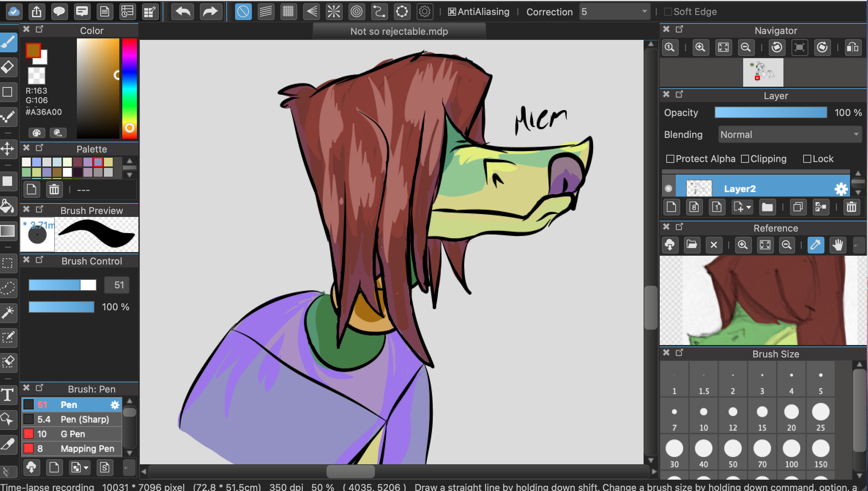Click the add folder layer icon
868x491 pixels.
pyautogui.click(x=767, y=207)
